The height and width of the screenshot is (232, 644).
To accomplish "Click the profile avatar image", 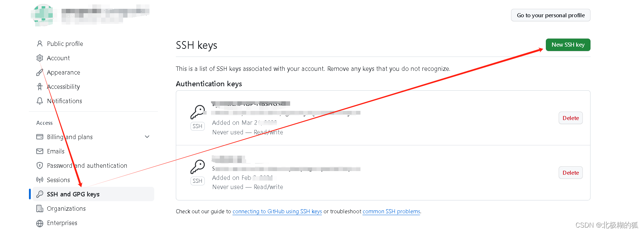I will (x=43, y=15).
